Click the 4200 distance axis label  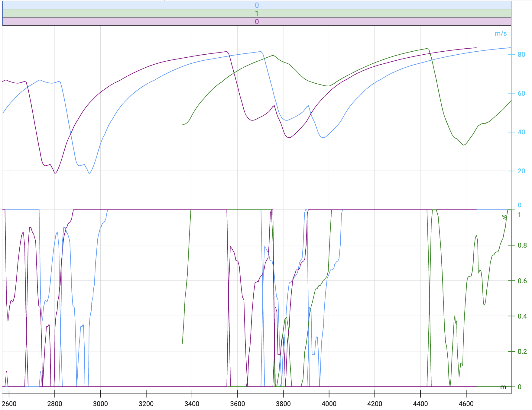pos(375,404)
